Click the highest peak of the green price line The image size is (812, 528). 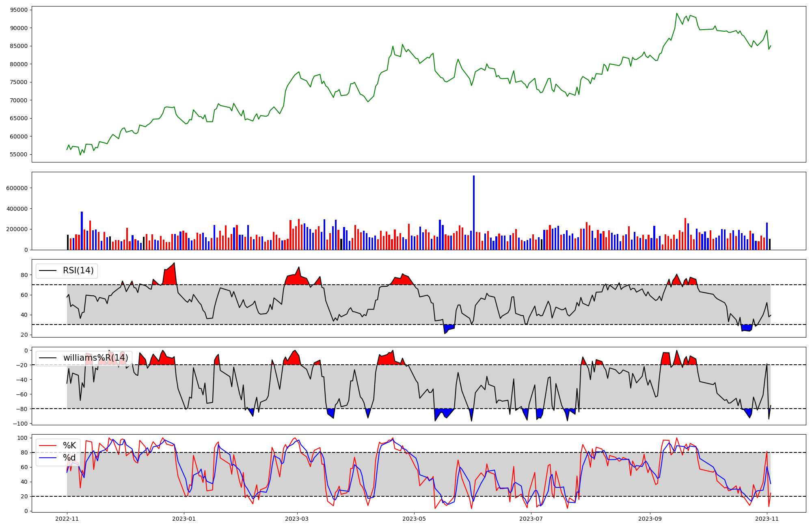[676, 13]
